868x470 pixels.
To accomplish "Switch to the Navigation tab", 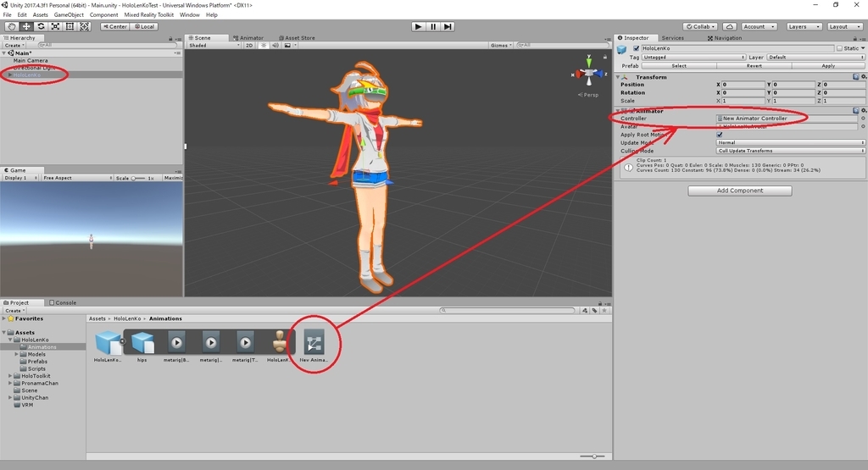I will tap(725, 38).
